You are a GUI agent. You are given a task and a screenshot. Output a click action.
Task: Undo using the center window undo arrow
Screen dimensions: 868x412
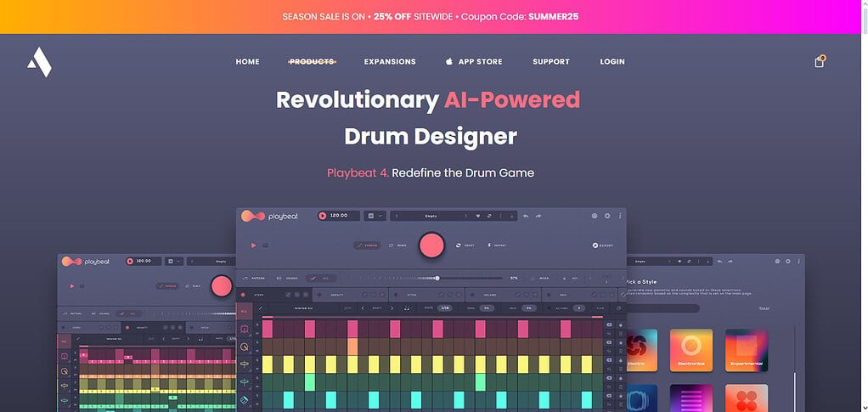[526, 216]
